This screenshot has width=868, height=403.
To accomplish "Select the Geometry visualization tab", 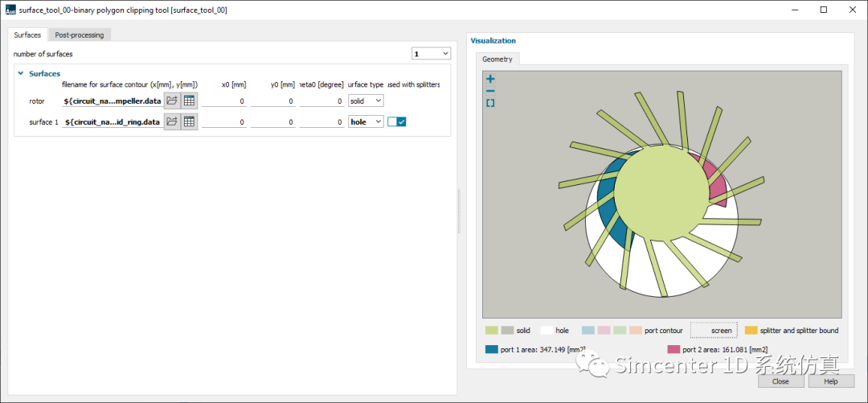I will click(497, 59).
